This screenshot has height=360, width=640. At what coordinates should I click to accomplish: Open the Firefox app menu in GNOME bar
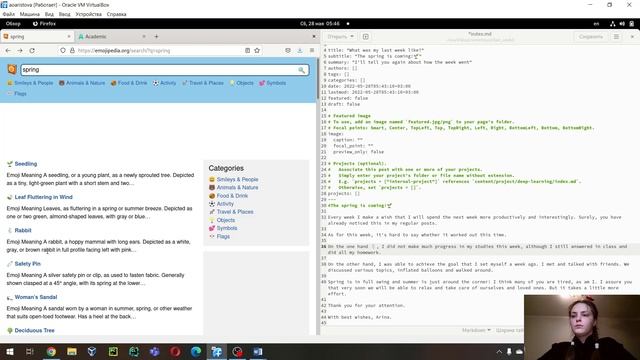44,24
